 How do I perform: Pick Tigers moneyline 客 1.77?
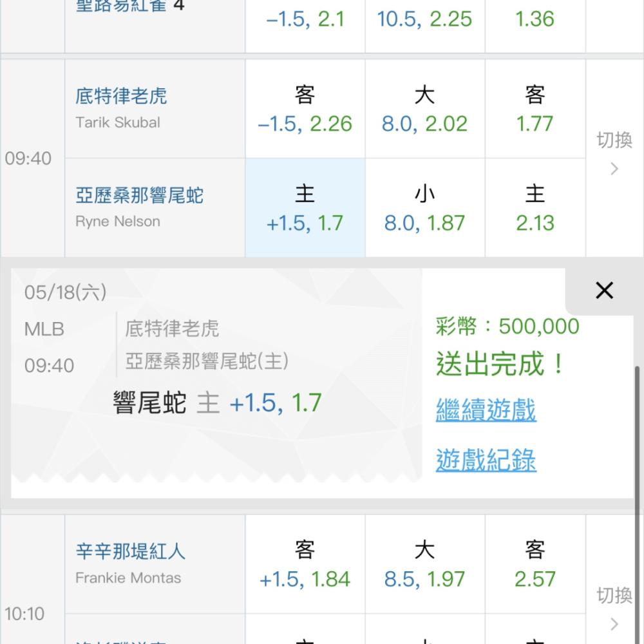click(535, 109)
